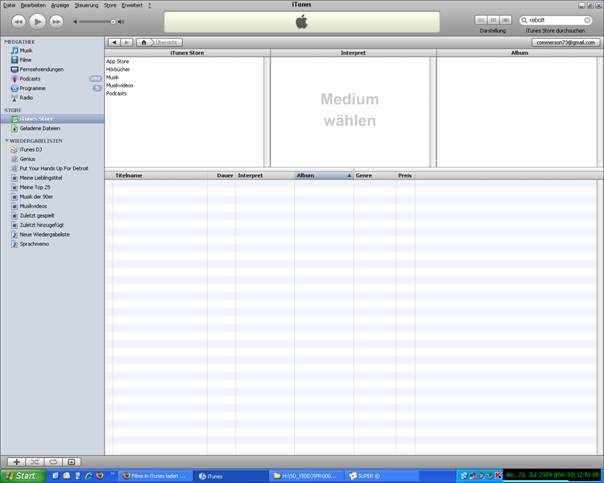Open the Store menu
The image size is (604, 483).
[110, 5]
